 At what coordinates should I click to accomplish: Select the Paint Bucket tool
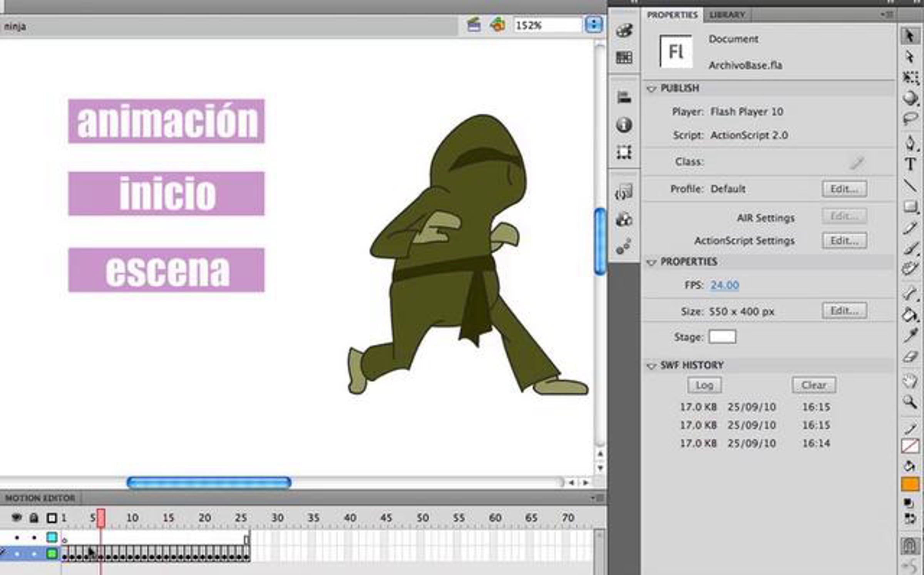(x=910, y=315)
